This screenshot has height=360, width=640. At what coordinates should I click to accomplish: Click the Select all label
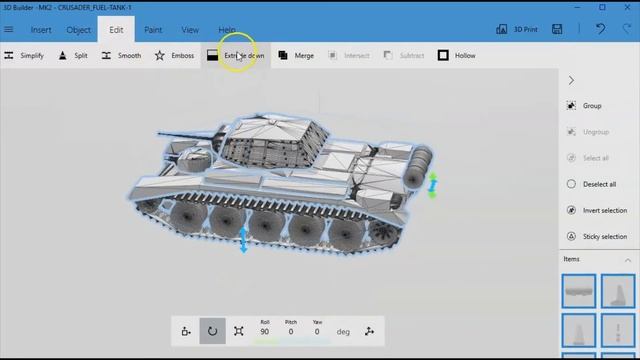(x=596, y=158)
